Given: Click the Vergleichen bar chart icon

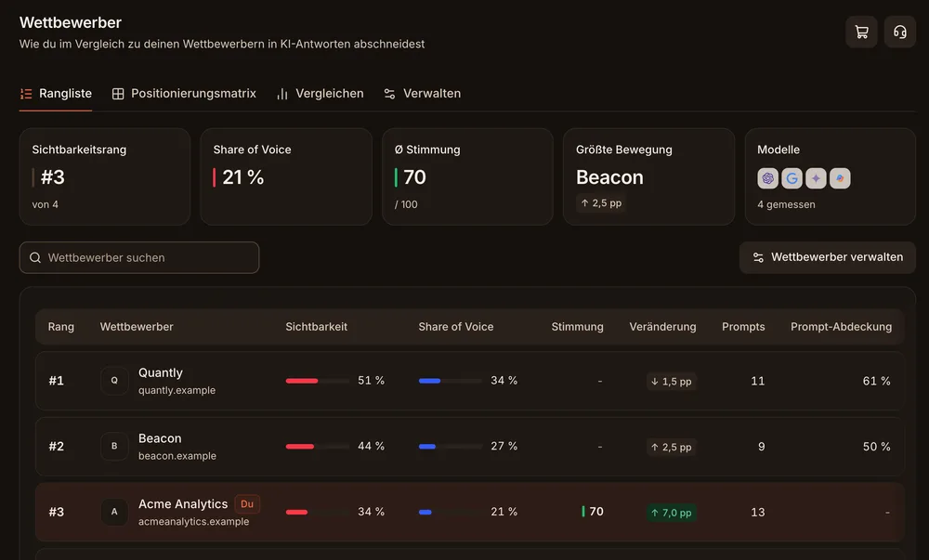Looking at the screenshot, I should tap(282, 94).
